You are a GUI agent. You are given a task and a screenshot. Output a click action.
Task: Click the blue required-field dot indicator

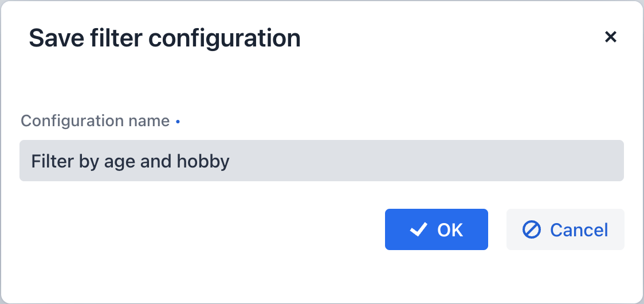(178, 122)
